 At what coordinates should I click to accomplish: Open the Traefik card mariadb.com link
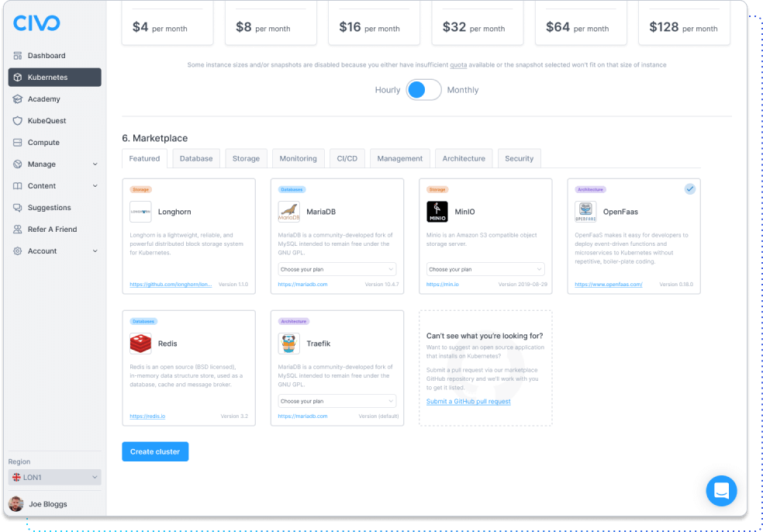tap(302, 416)
